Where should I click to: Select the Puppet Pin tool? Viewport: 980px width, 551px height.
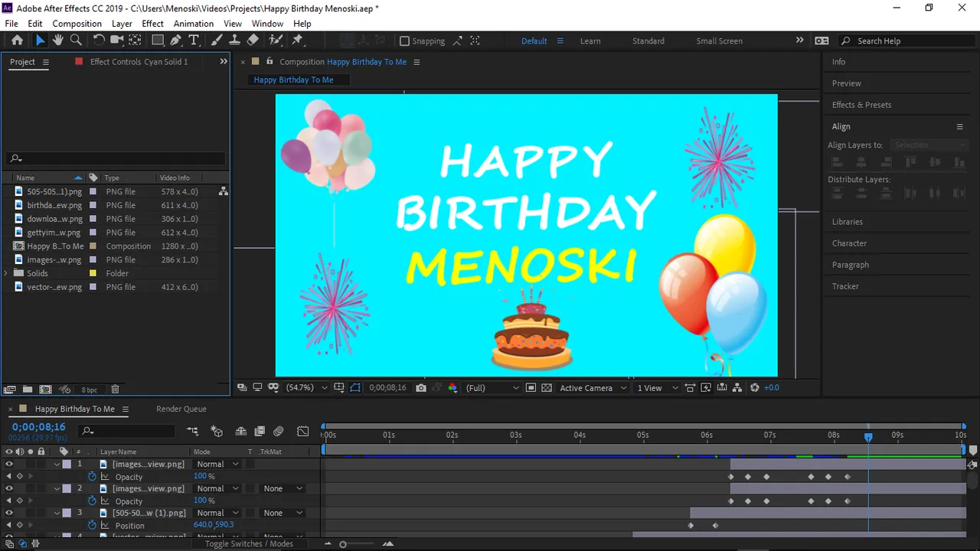tap(298, 41)
